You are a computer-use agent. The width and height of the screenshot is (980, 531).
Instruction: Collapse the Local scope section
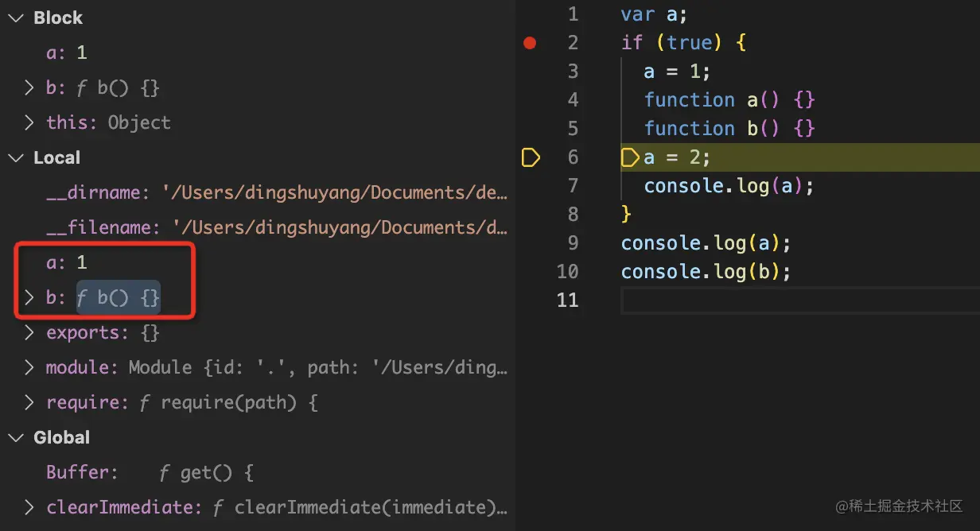pos(16,157)
